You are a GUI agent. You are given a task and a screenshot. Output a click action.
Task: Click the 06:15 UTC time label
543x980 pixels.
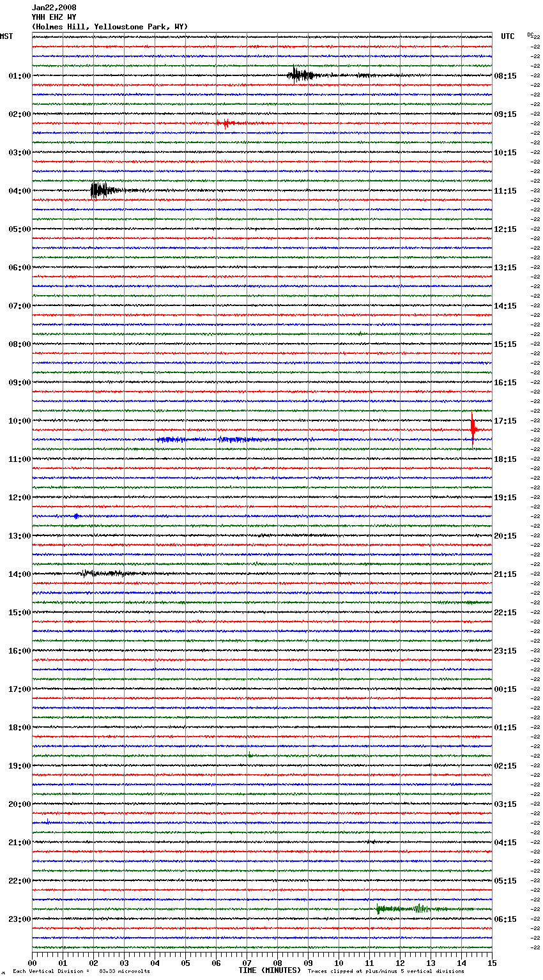(x=505, y=919)
